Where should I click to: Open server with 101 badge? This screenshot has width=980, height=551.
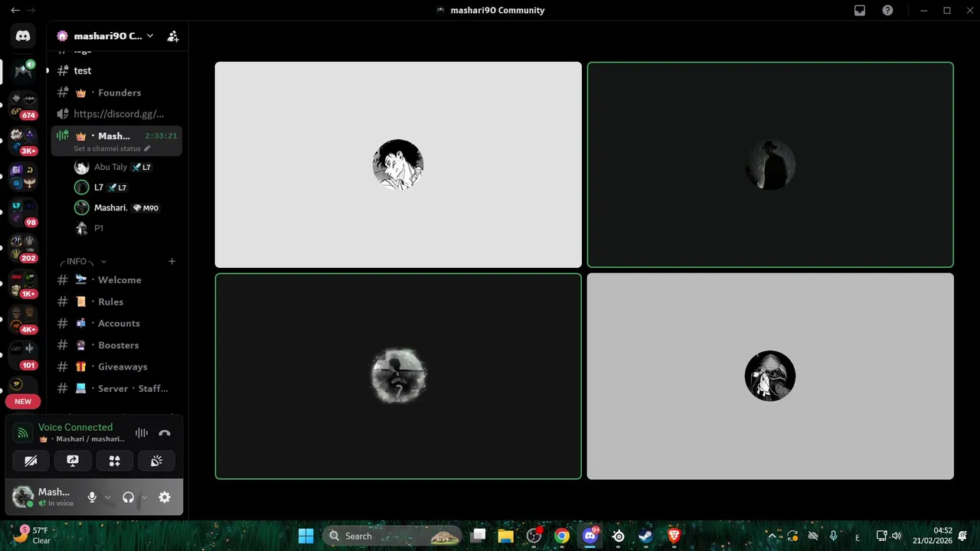(x=23, y=355)
